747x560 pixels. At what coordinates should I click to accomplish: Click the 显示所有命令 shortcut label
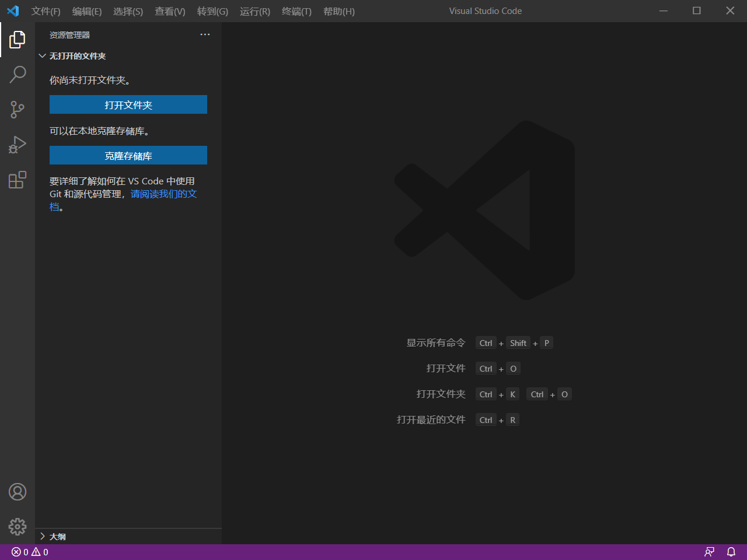(x=436, y=343)
